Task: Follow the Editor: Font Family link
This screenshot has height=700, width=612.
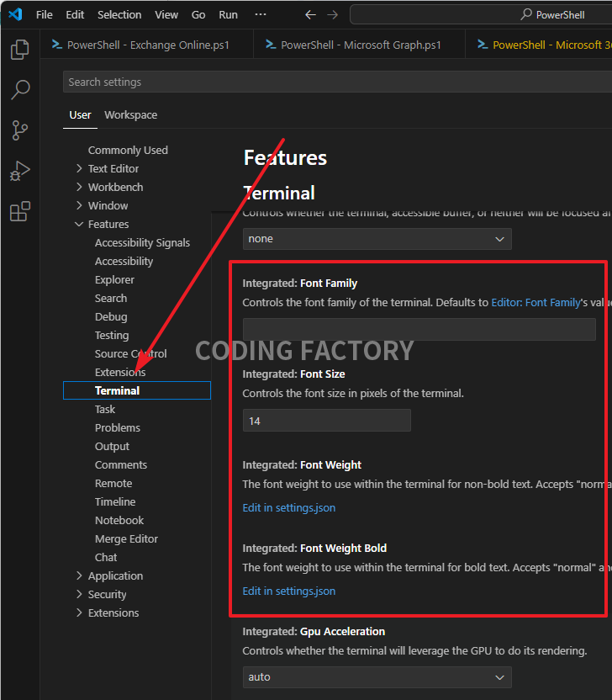Action: coord(535,303)
